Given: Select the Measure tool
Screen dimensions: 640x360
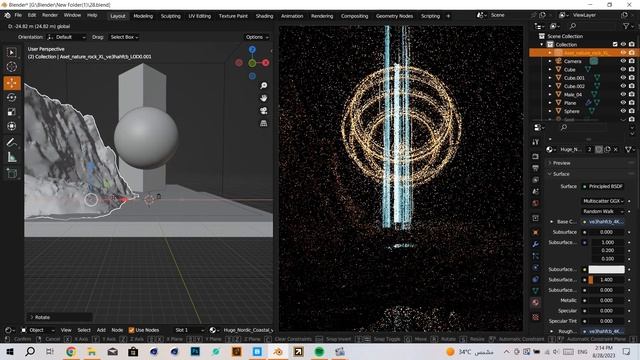Looking at the screenshot, I should click(12, 157).
